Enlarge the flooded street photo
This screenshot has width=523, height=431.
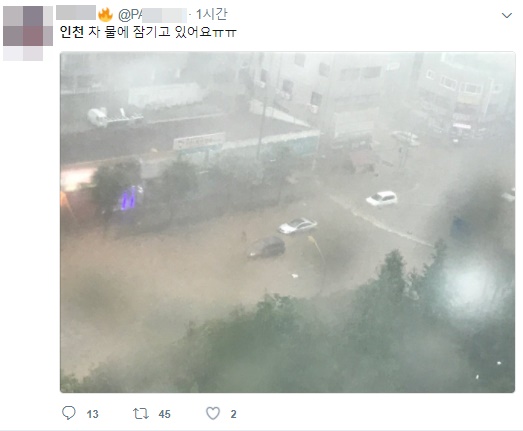tap(288, 222)
